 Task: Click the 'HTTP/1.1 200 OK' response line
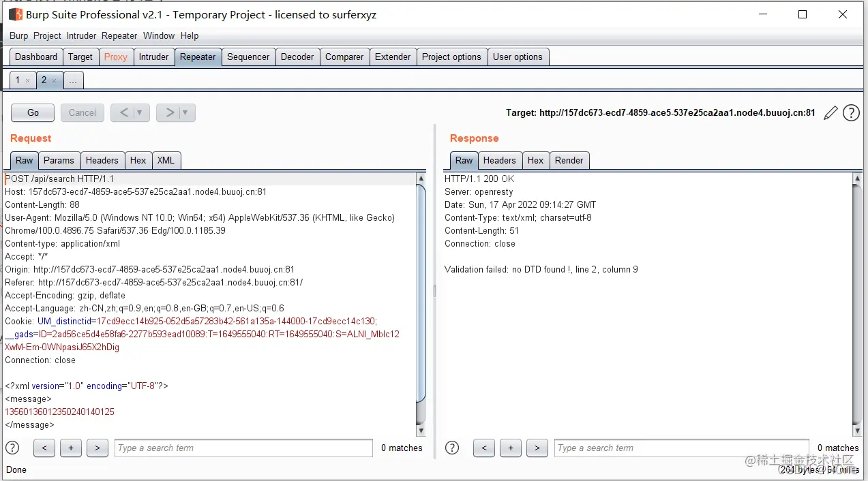coord(479,179)
